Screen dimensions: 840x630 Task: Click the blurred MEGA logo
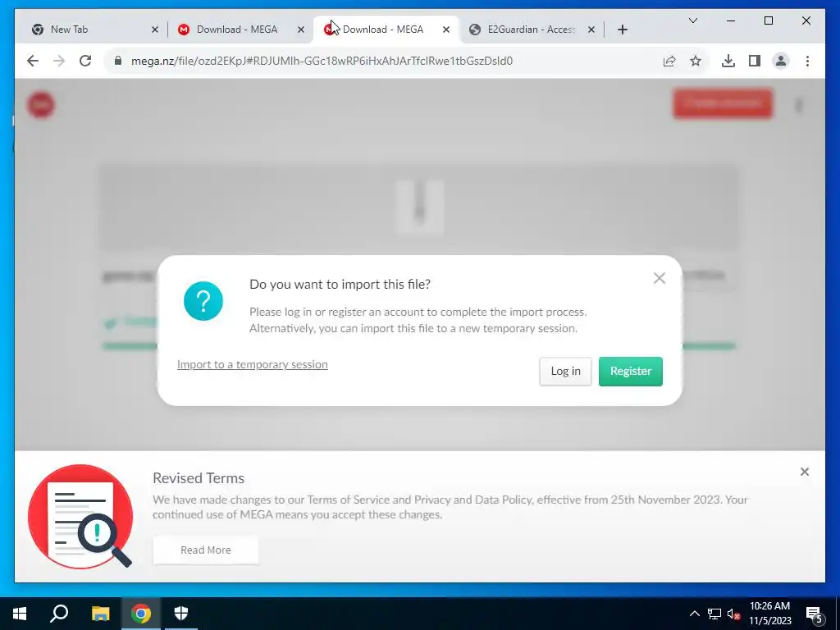(41, 105)
